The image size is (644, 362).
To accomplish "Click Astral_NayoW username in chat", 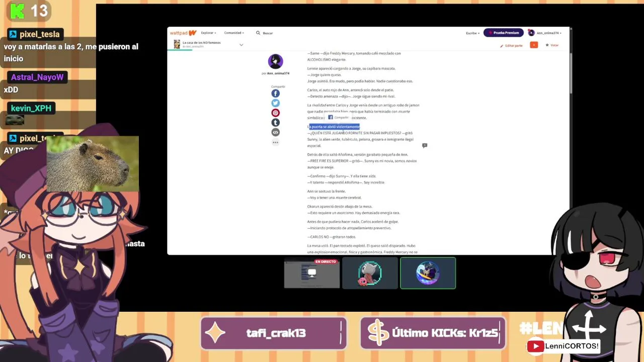I will 37,77.
